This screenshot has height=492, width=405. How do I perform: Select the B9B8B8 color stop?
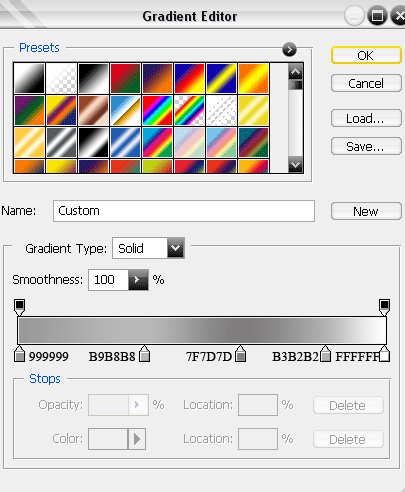pos(144,354)
